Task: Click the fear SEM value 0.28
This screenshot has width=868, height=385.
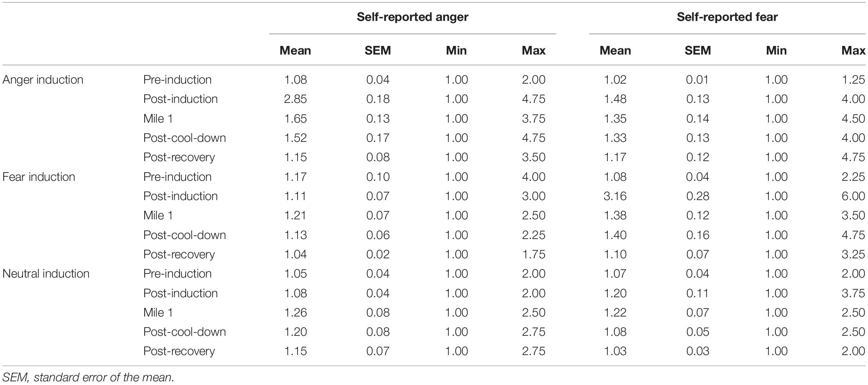Action: tap(698, 196)
